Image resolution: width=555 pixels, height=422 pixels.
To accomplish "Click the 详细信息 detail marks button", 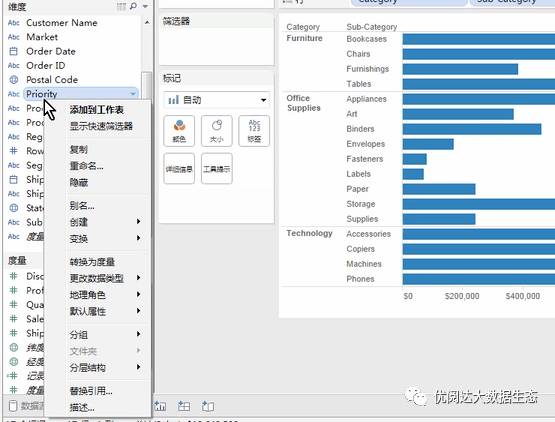I will [x=179, y=169].
